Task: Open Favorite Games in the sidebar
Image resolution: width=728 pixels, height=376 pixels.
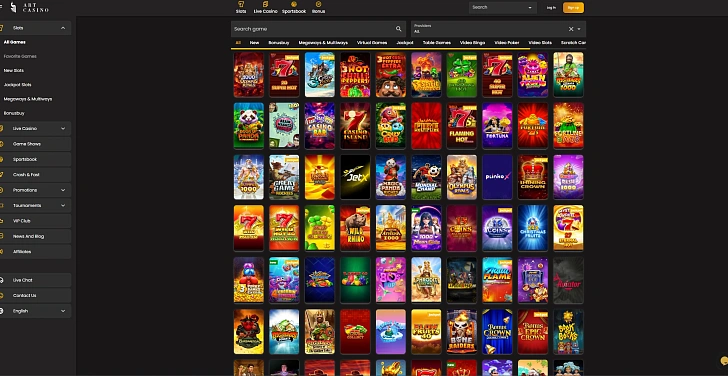Action: (20, 57)
